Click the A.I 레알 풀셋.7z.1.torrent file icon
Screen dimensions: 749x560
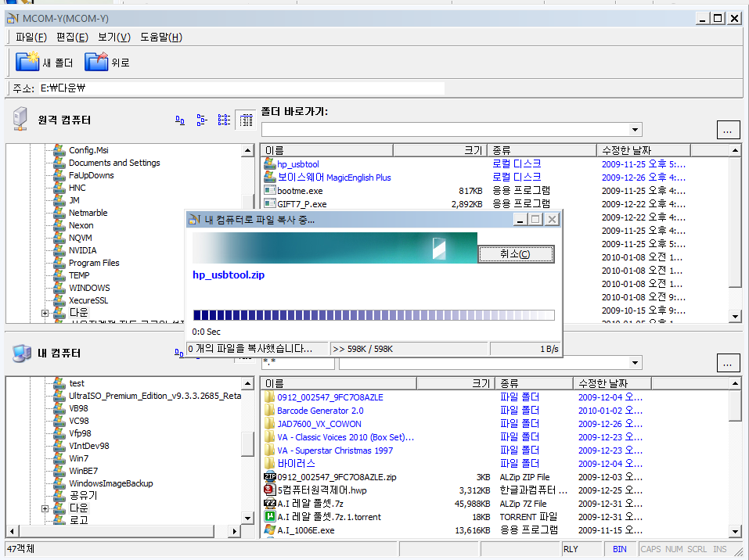point(270,517)
